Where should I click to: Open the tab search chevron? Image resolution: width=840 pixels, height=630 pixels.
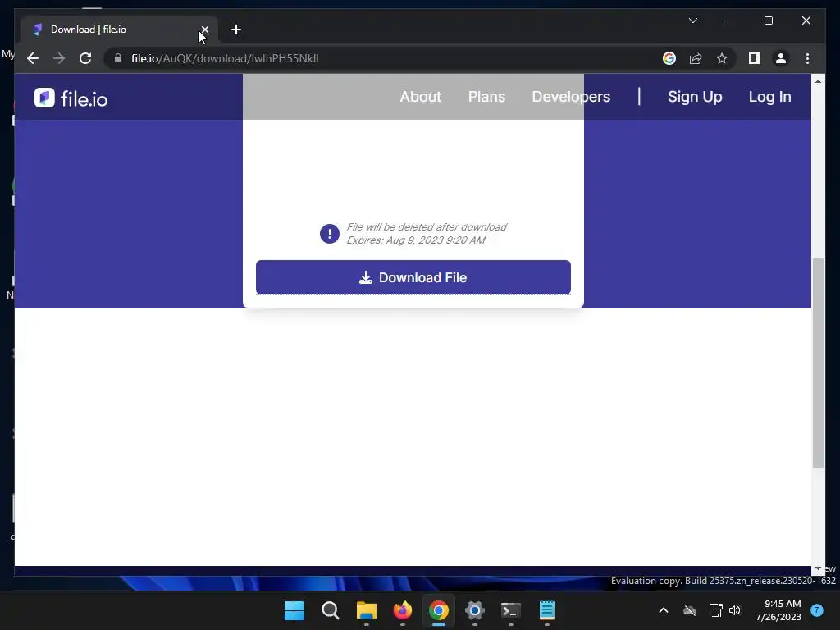(x=692, y=21)
